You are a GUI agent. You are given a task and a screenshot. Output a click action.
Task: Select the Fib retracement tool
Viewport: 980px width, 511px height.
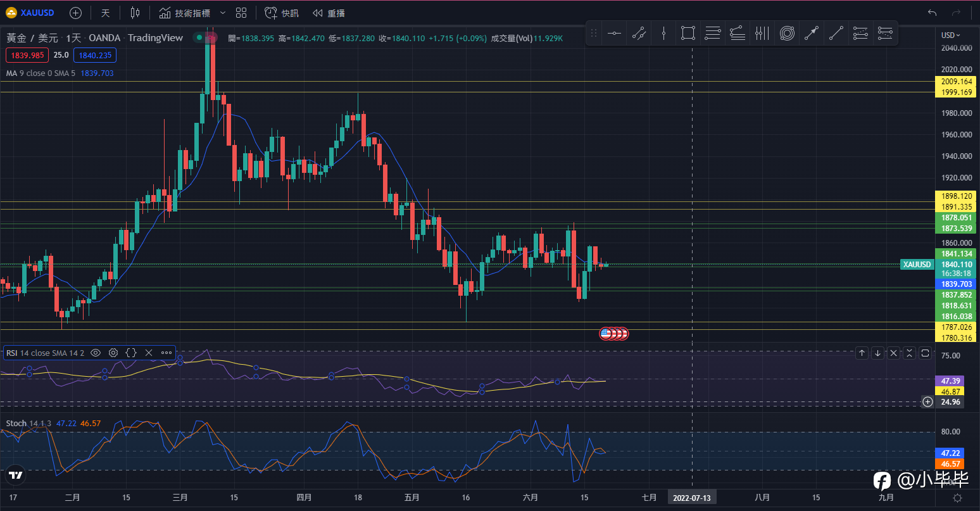click(713, 33)
